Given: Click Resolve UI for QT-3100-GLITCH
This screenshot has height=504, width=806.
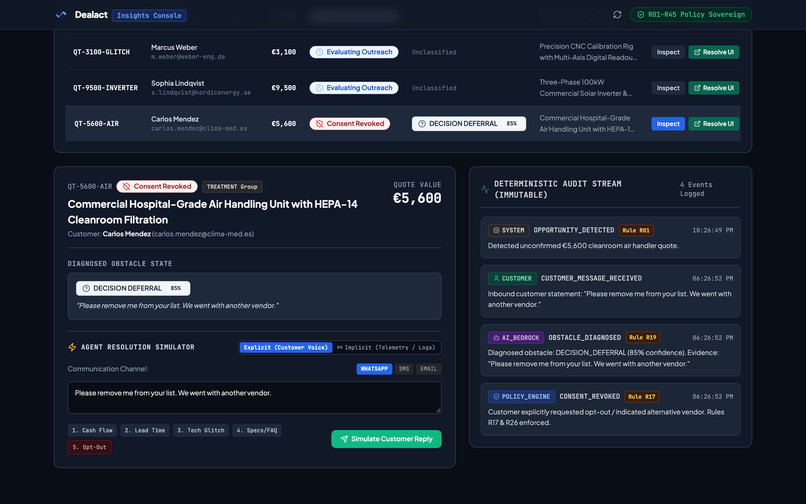Looking at the screenshot, I should point(713,52).
